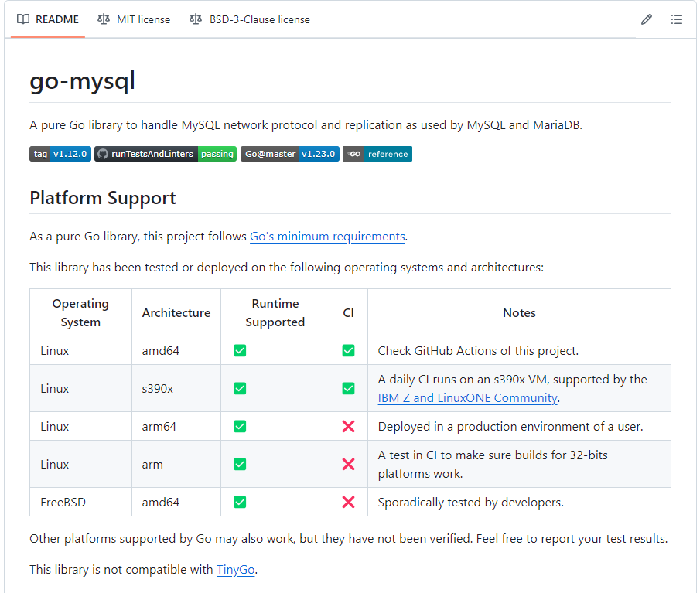
Task: Click the tag v1.12.0 badge
Action: click(x=60, y=154)
